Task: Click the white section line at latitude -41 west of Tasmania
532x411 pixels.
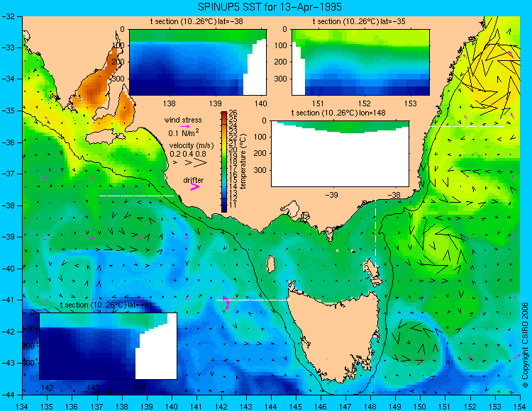Action: point(253,300)
